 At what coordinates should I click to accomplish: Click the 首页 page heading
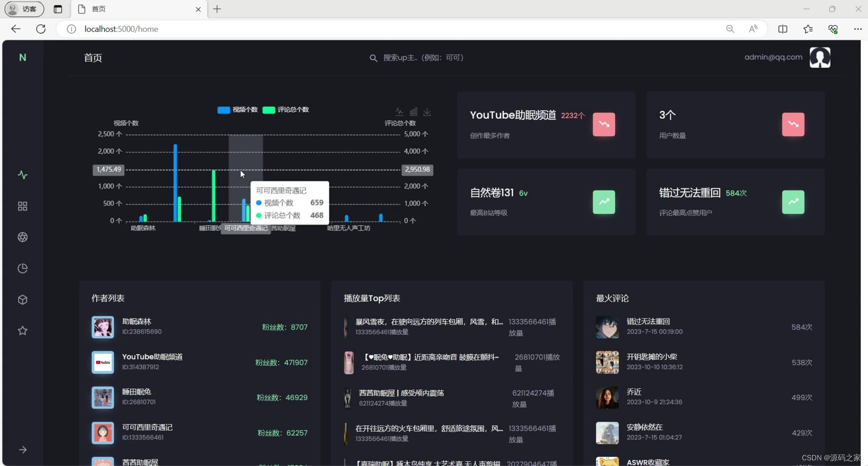(93, 58)
